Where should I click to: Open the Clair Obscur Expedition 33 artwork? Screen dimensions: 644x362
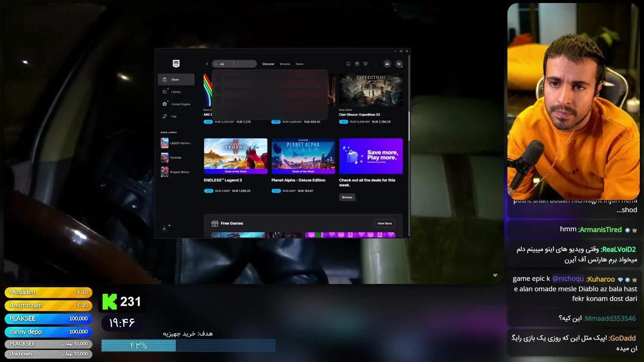point(371,89)
